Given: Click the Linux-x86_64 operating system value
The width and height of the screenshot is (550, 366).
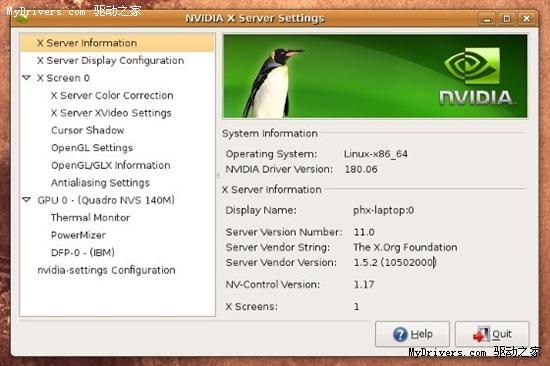Looking at the screenshot, I should click(x=376, y=154).
